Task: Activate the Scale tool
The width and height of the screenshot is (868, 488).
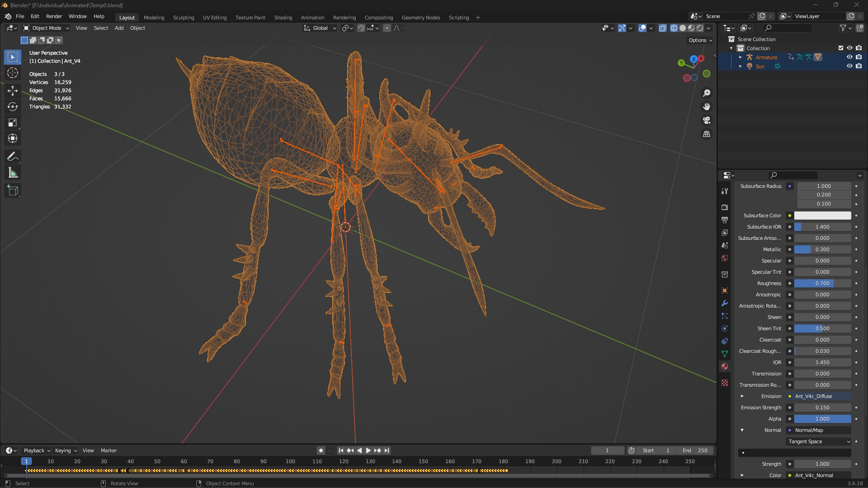Action: point(13,122)
